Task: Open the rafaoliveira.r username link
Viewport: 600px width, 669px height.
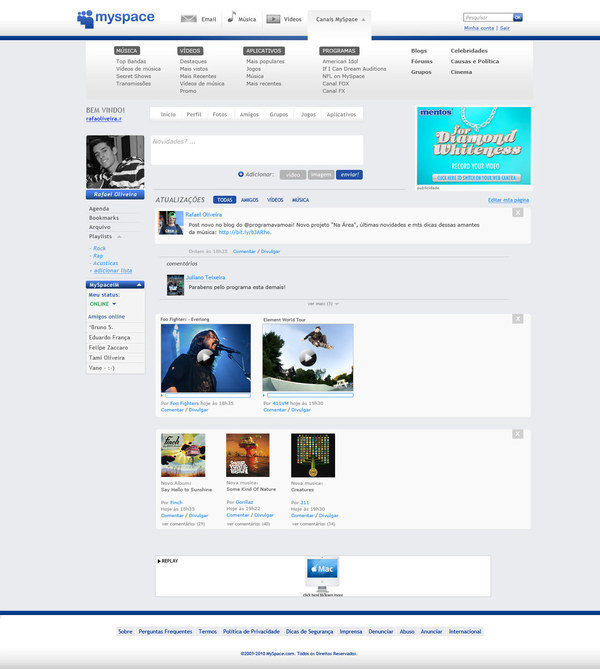Action: point(104,119)
